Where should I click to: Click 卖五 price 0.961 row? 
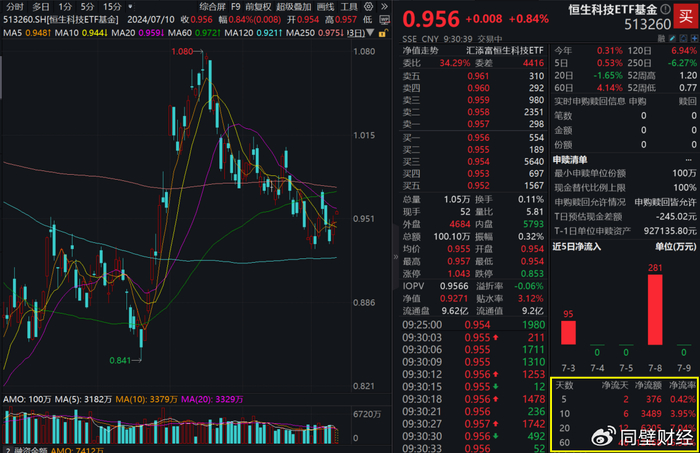click(x=473, y=76)
